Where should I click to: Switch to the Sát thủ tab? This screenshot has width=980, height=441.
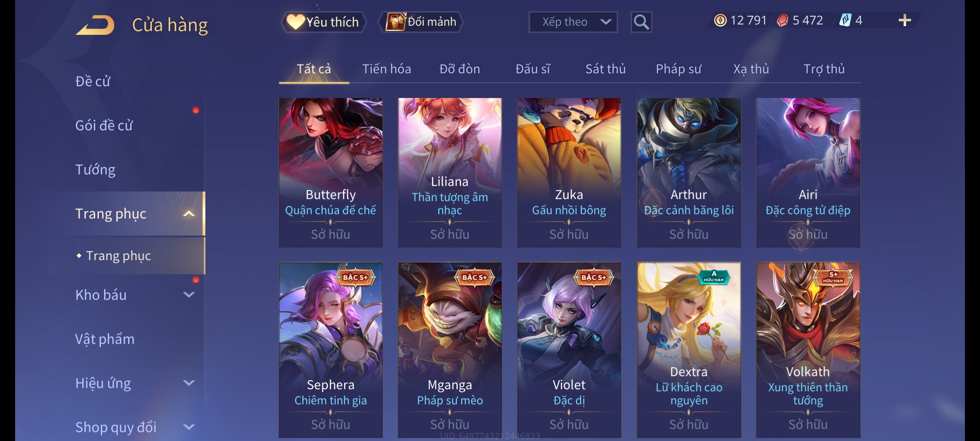pyautogui.click(x=605, y=69)
